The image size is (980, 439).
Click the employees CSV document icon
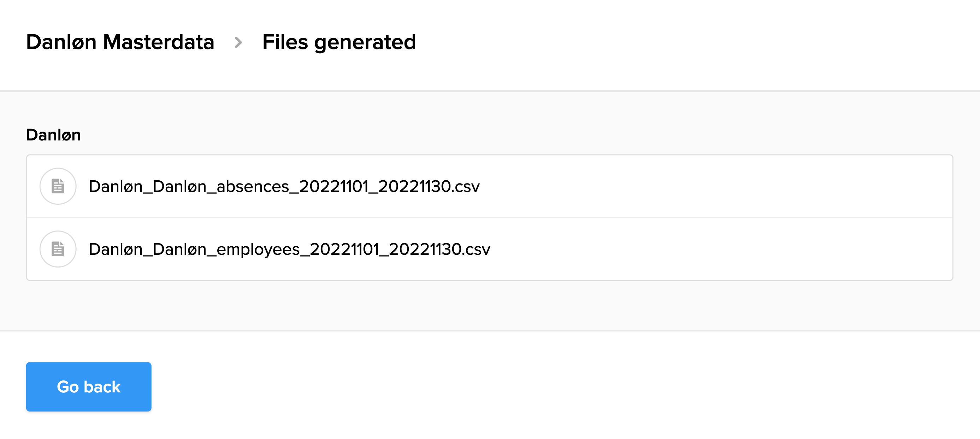(x=58, y=249)
